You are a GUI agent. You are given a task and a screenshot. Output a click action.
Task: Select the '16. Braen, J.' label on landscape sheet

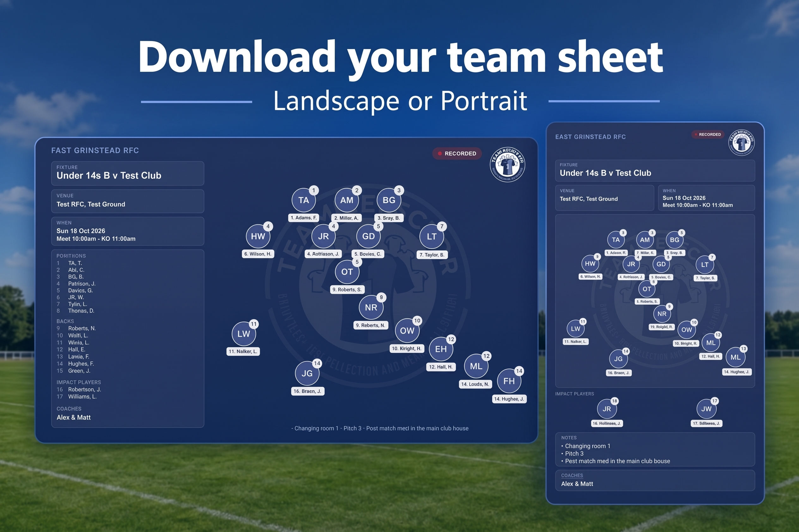tap(308, 391)
